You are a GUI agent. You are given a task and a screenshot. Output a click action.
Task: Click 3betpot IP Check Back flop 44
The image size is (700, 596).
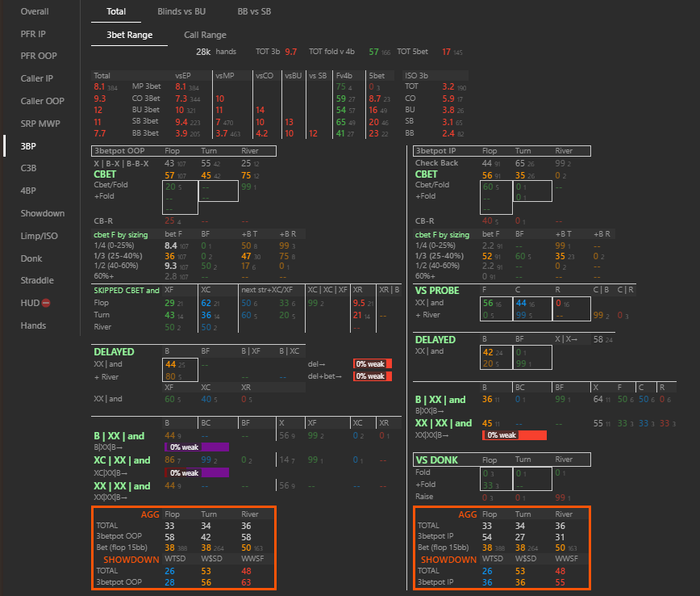coord(487,163)
